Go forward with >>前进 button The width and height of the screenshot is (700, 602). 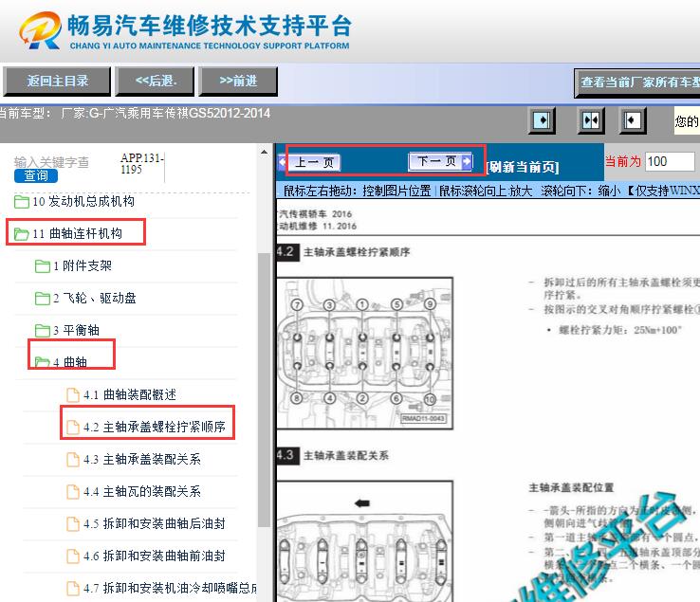(x=238, y=82)
